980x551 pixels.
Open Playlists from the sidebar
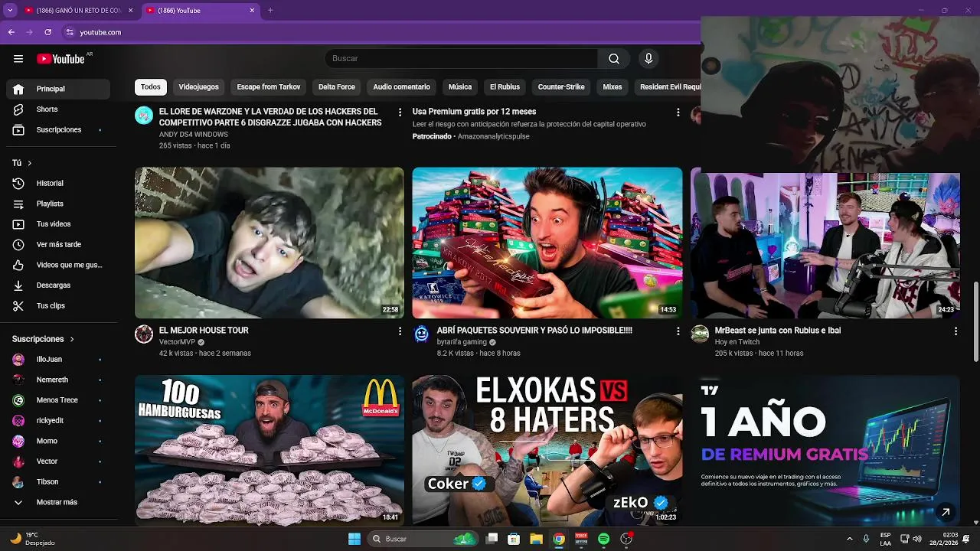[58, 204]
